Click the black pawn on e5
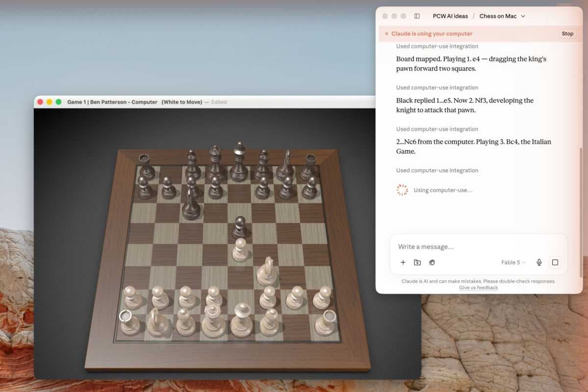This screenshot has height=392, width=588. (240, 227)
